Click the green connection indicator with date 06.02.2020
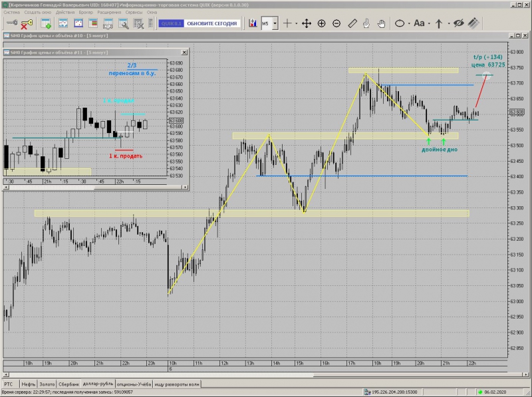The height and width of the screenshot is (397, 532). [493, 392]
